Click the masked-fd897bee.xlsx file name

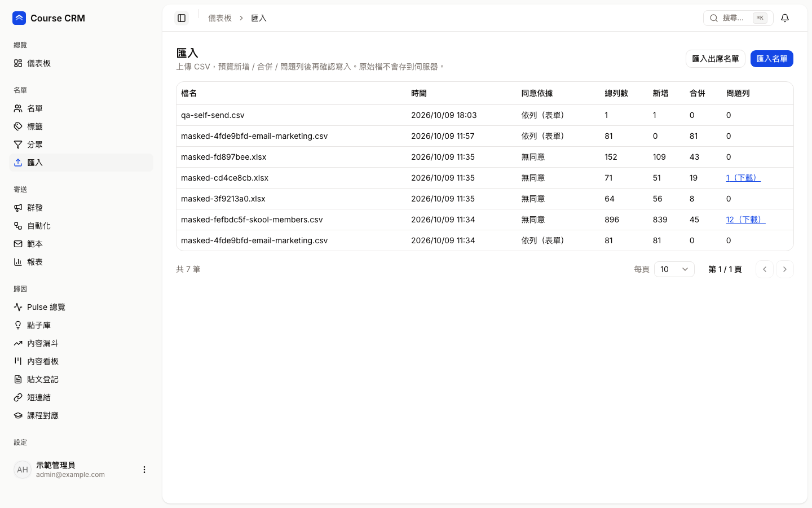coord(223,157)
